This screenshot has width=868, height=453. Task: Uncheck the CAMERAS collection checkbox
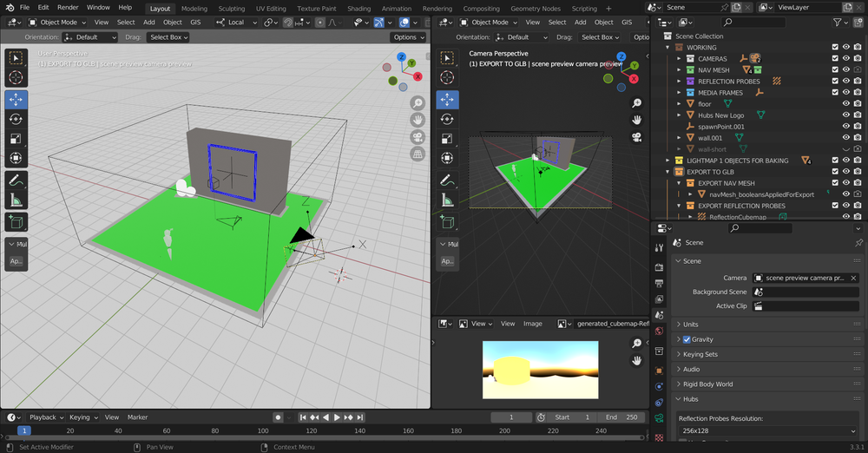click(x=835, y=59)
